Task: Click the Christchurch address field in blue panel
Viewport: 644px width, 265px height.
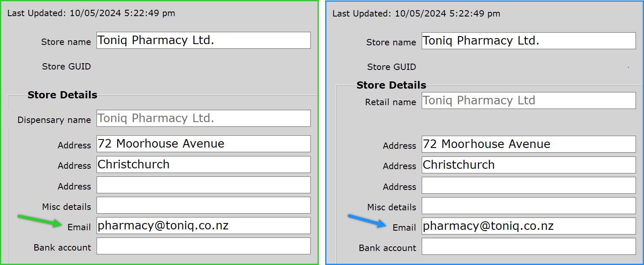Action: point(529,165)
